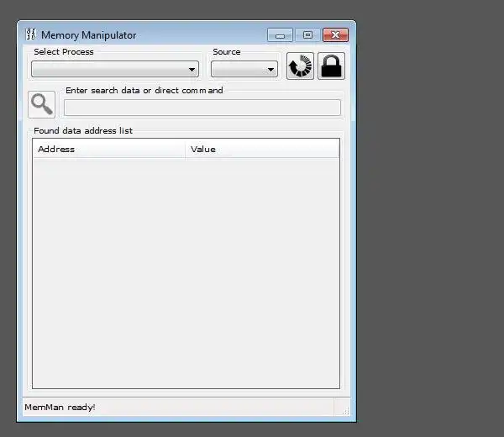This screenshot has width=504, height=437.
Task: Click the refresh process list icon
Action: pos(300,66)
